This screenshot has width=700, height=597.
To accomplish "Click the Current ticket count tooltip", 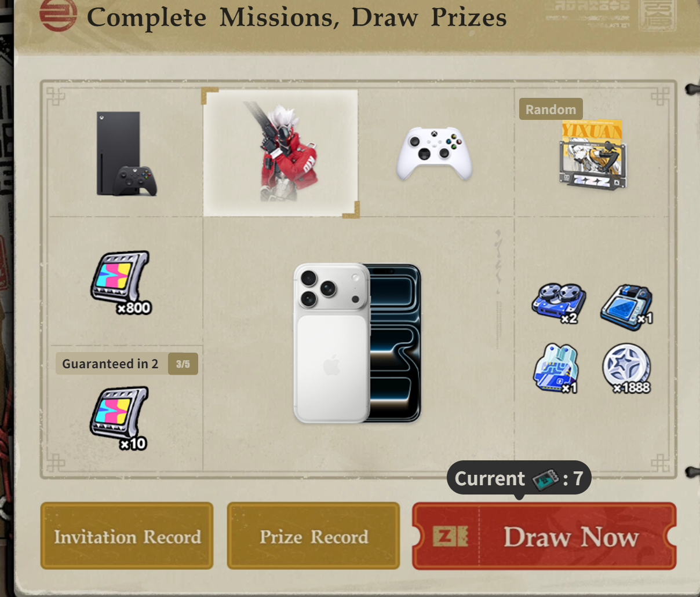I will pos(519,478).
